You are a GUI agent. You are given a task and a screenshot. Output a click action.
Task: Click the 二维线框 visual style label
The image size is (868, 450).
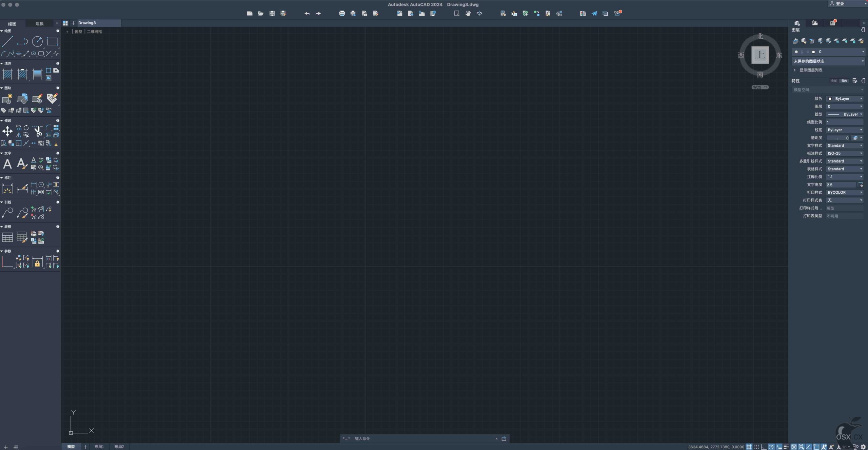pyautogui.click(x=94, y=32)
